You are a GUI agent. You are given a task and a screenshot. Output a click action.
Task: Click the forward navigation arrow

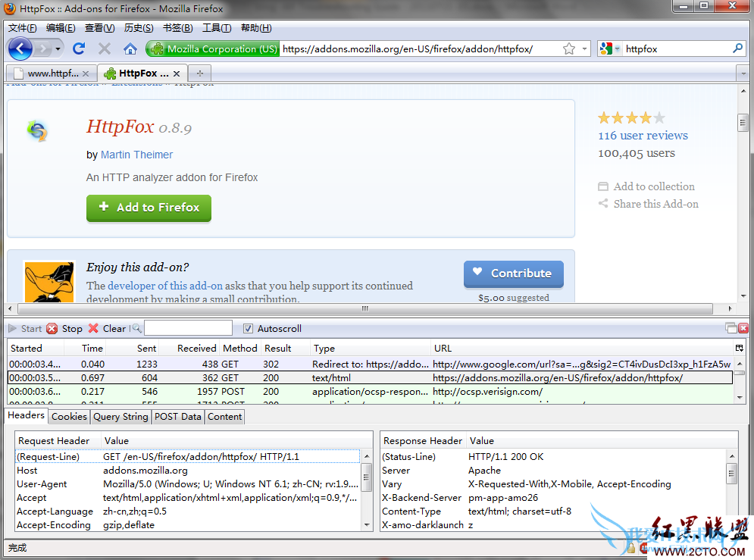point(43,48)
